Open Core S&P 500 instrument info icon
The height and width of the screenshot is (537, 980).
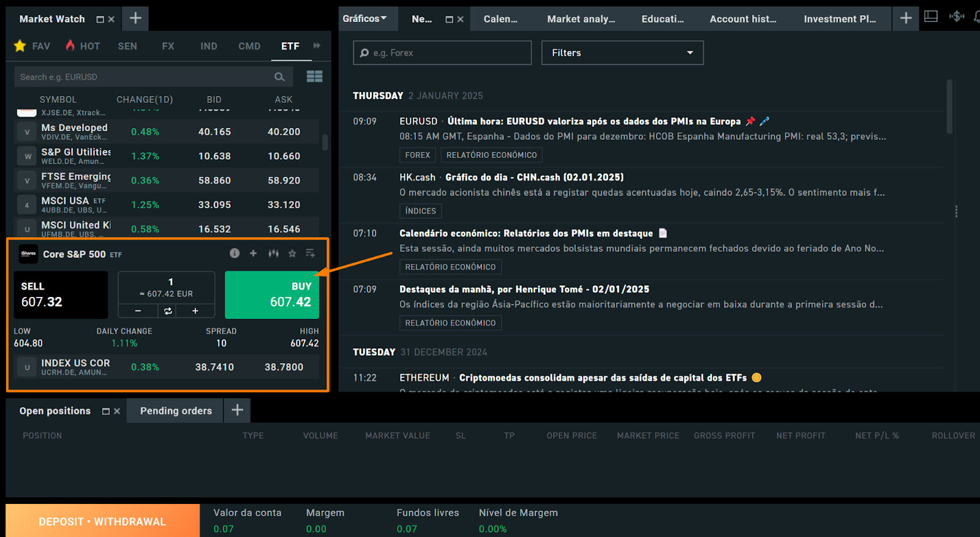point(235,253)
